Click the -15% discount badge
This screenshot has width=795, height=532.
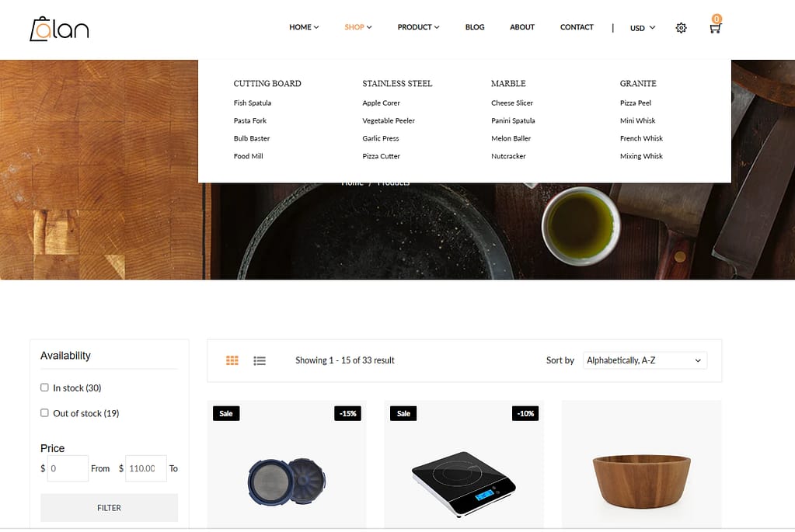[x=348, y=413]
